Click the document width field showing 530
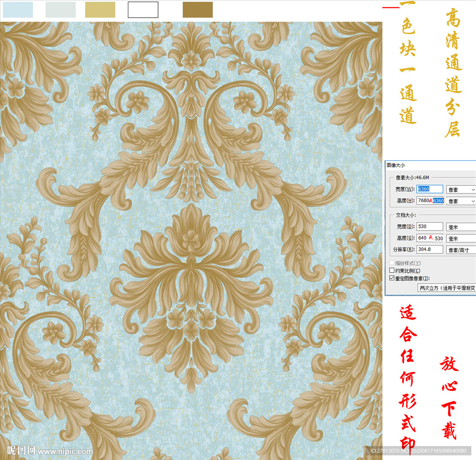The width and height of the screenshot is (476, 460). (x=430, y=227)
